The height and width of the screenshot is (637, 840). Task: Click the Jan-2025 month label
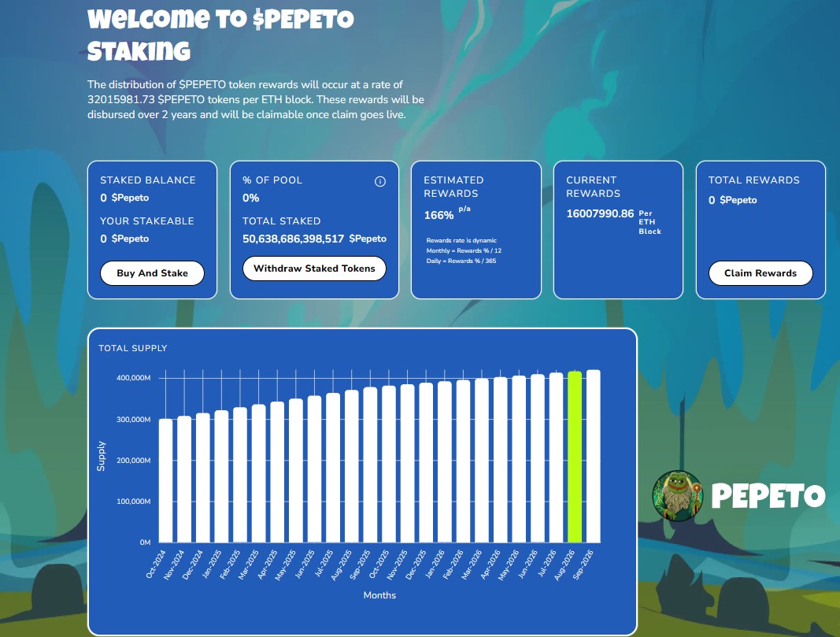(212, 565)
